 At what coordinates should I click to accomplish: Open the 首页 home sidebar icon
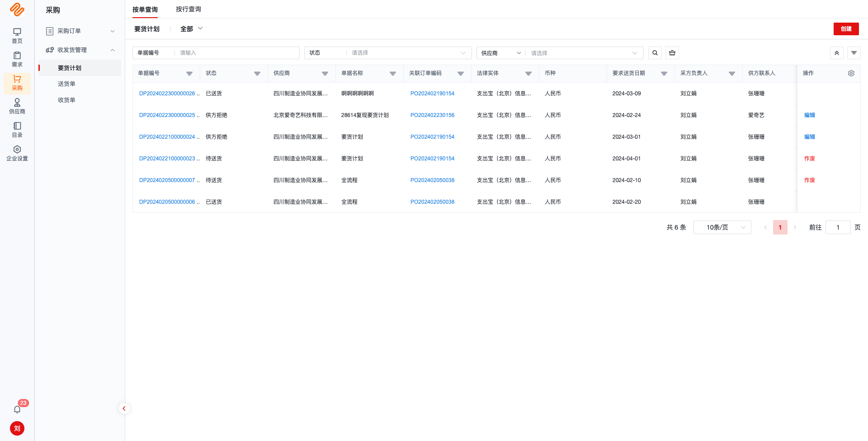[x=17, y=36]
